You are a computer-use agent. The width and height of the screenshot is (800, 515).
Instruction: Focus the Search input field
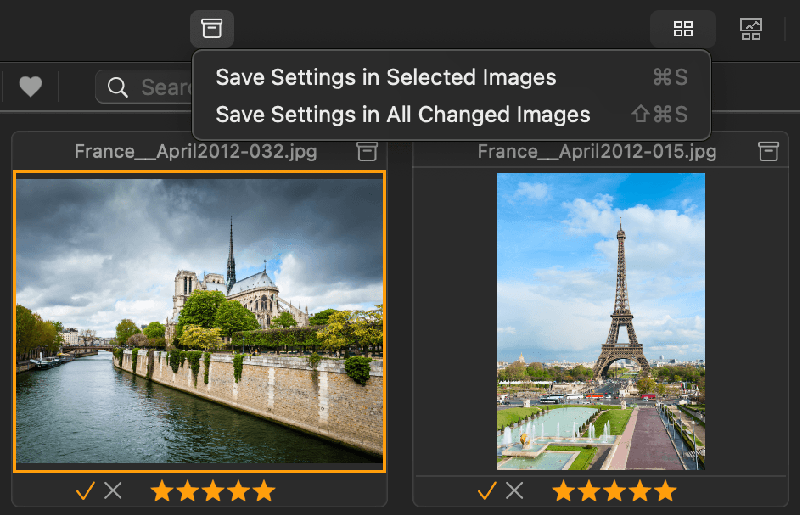(144, 87)
